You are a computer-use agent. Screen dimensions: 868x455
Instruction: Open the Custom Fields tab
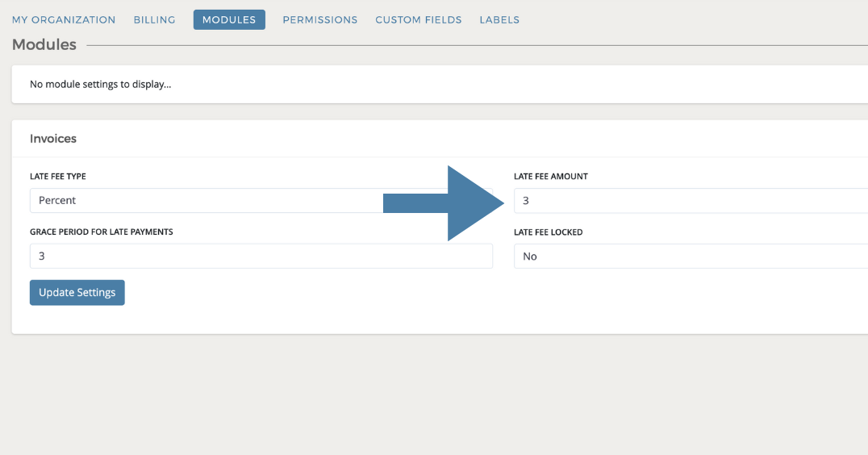[x=418, y=19]
